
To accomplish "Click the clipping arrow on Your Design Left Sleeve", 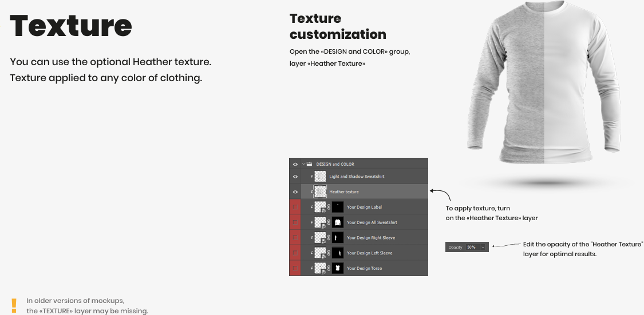I will pos(312,253).
